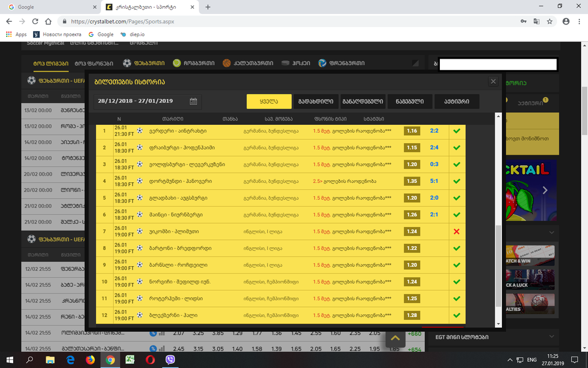Image resolution: width=588 pixels, height=368 pixels.
Task: Switch to the ტოპ ლიგები tab
Action: coord(51,63)
